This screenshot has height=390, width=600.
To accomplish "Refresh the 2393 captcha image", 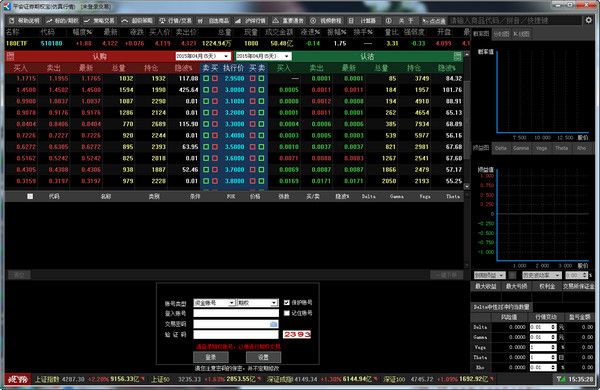I will (x=297, y=335).
